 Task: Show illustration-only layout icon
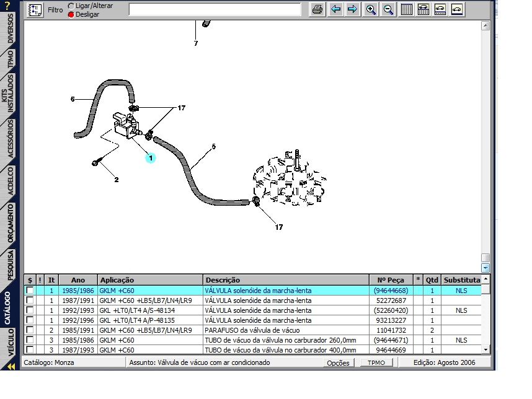[x=457, y=9]
